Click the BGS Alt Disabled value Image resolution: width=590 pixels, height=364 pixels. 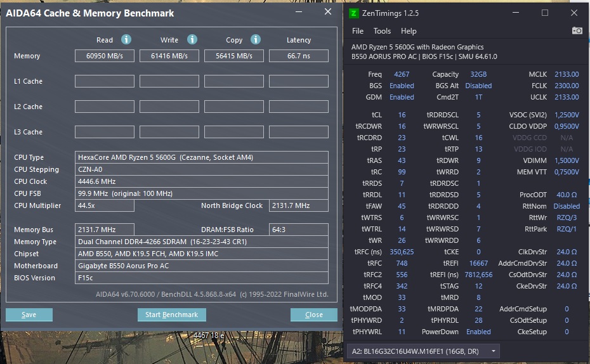(478, 86)
